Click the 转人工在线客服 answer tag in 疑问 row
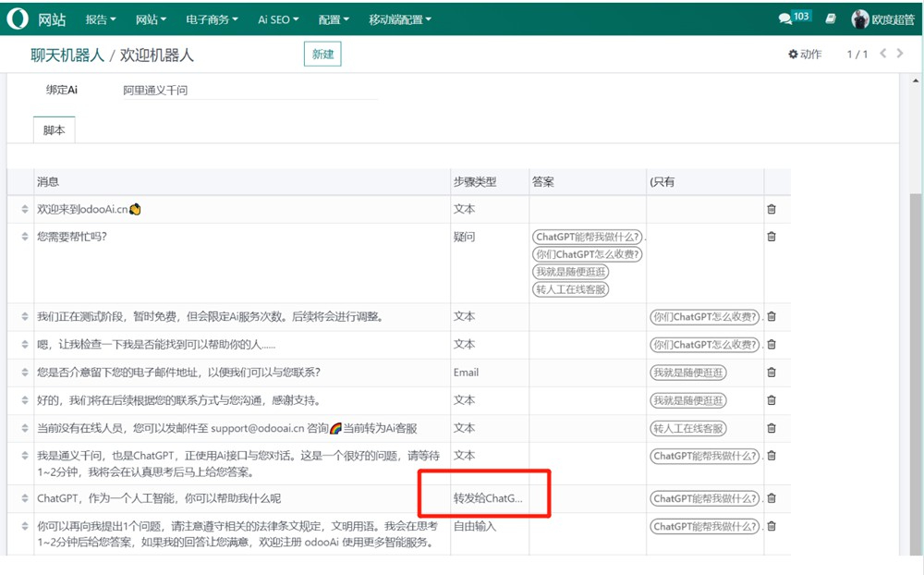This screenshot has width=924, height=575. (x=570, y=289)
